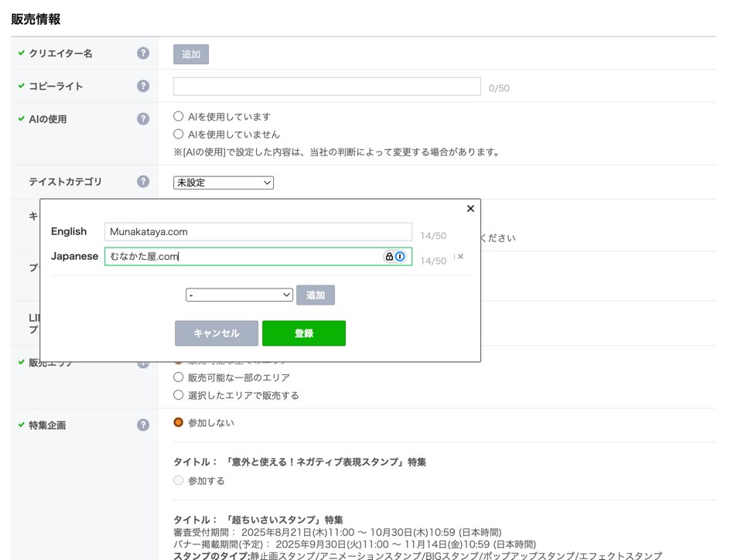
Task: Click the キャンセル button
Action: pyautogui.click(x=217, y=333)
